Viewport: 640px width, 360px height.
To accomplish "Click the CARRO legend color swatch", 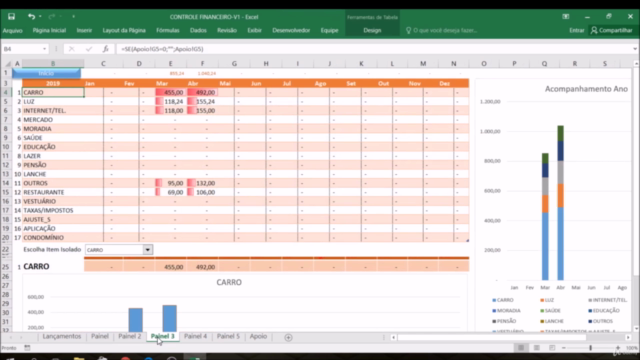I will tap(494, 300).
